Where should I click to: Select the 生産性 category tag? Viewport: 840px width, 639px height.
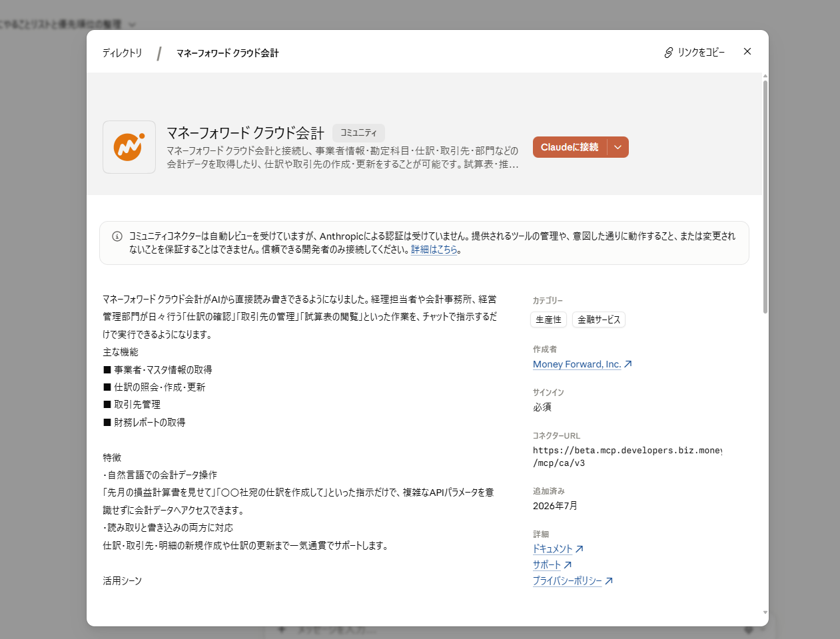pyautogui.click(x=549, y=319)
